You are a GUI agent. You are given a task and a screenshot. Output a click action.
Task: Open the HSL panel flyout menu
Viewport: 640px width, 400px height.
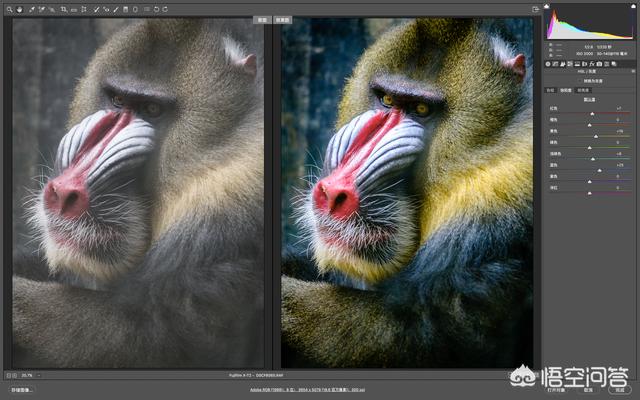tap(633, 71)
